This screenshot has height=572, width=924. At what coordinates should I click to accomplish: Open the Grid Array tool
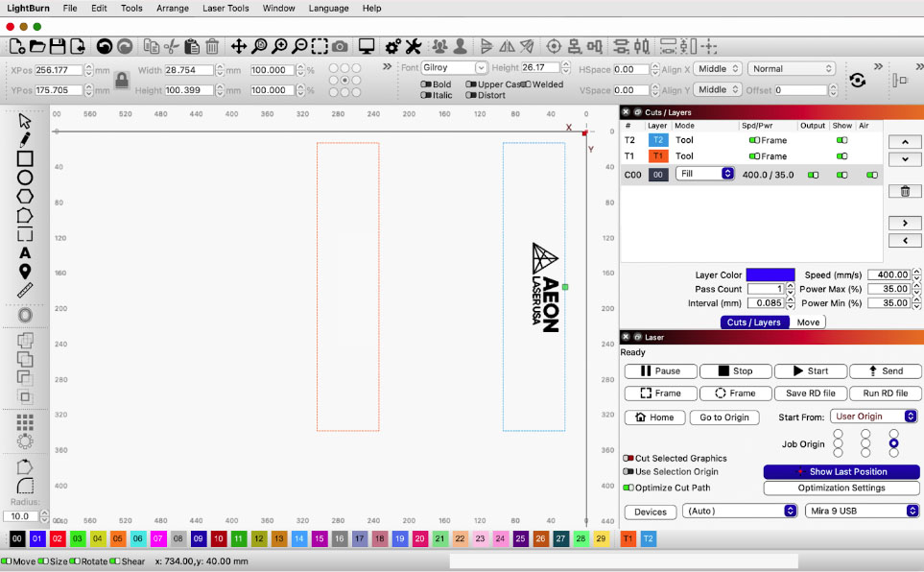coord(25,422)
